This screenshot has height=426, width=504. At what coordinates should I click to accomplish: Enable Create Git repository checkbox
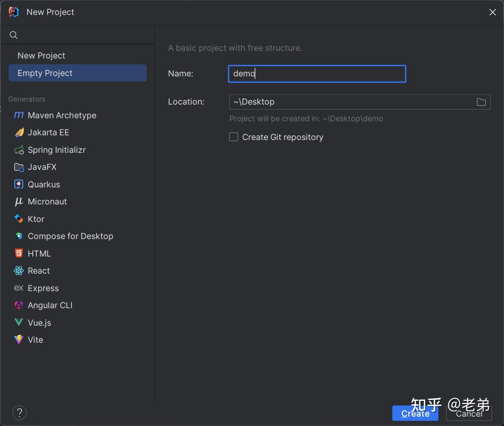[234, 137]
